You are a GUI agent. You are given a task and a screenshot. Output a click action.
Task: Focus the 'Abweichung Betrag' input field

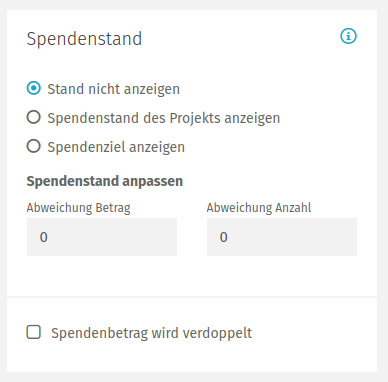coord(102,237)
